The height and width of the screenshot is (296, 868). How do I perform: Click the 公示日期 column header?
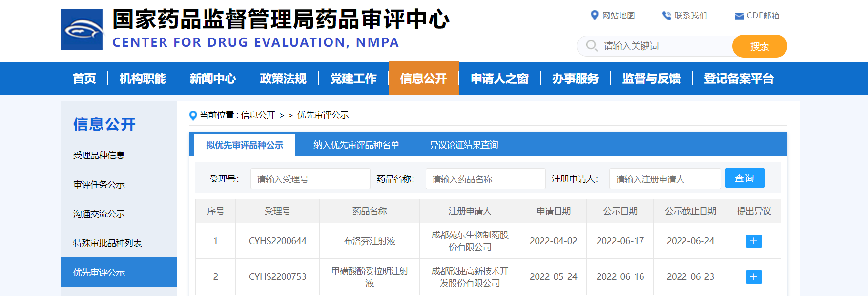(620, 211)
